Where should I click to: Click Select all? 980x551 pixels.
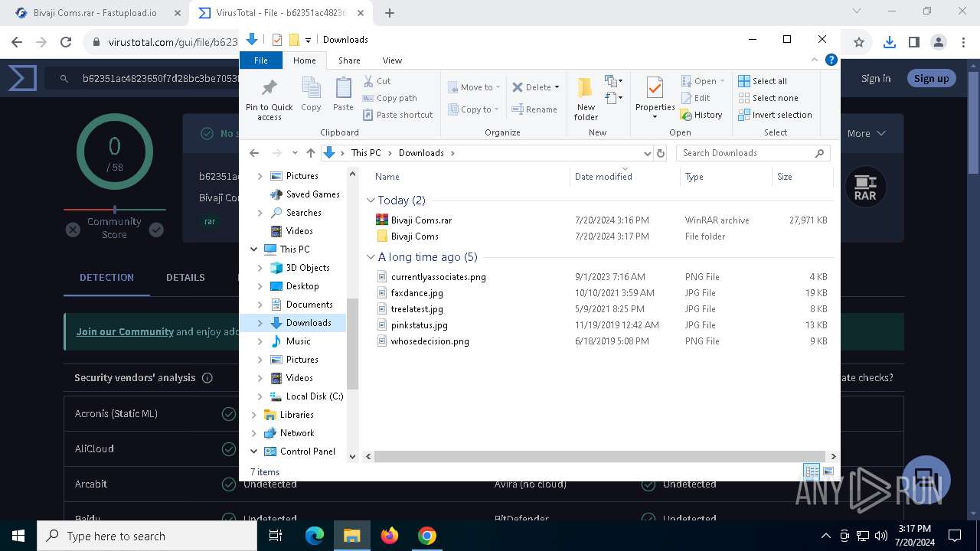tap(763, 81)
